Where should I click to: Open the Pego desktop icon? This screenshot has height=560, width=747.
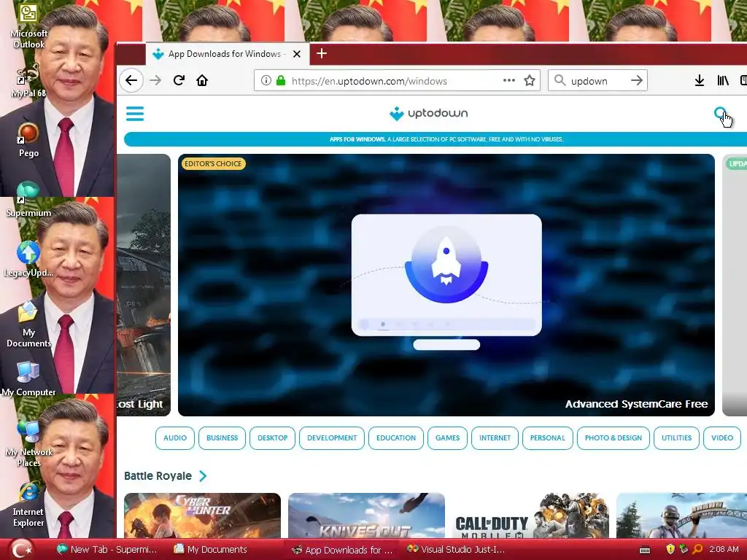(x=28, y=140)
